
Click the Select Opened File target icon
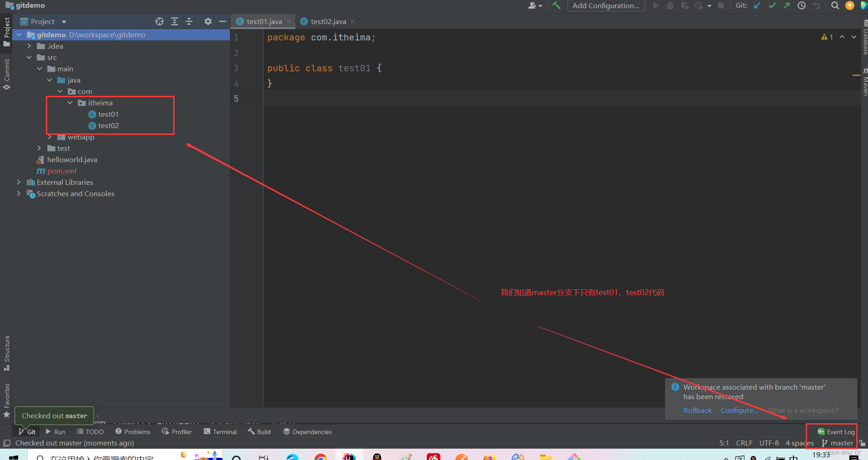click(x=160, y=21)
